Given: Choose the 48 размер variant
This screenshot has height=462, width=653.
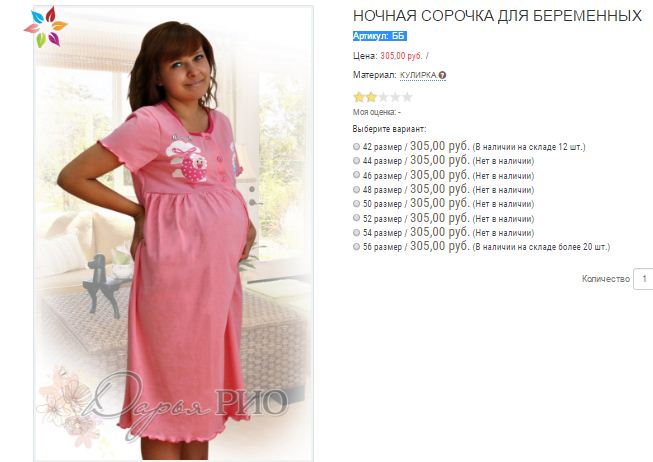Looking at the screenshot, I should tap(356, 190).
